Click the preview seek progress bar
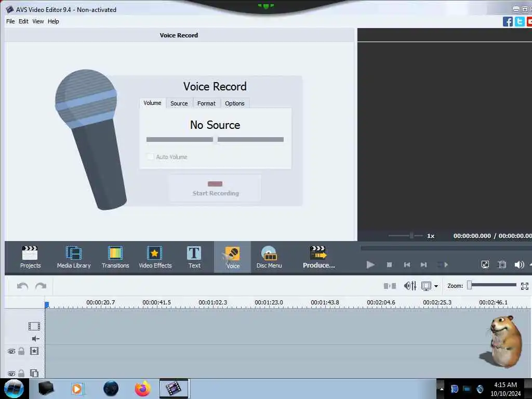Image resolution: width=532 pixels, height=399 pixels. 446,248
